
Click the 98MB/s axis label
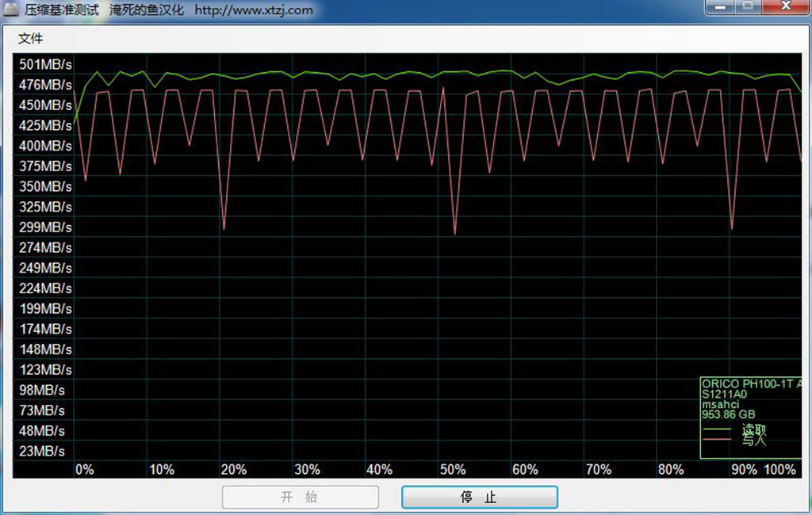[42, 391]
